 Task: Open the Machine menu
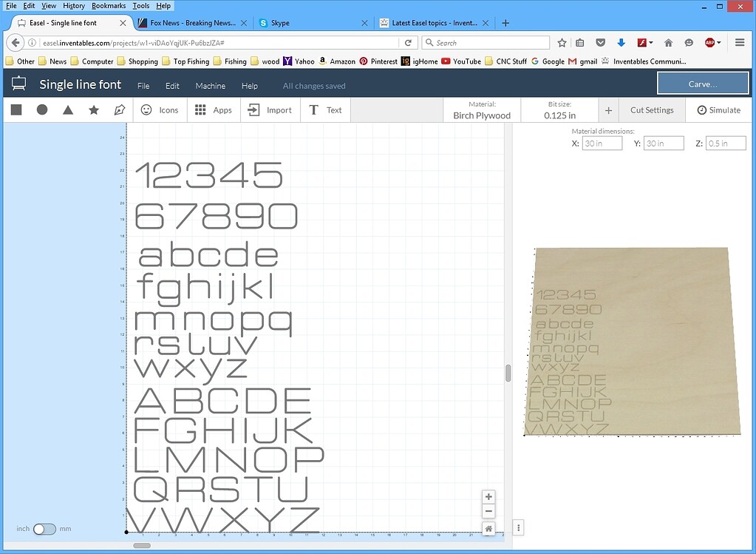pos(210,85)
